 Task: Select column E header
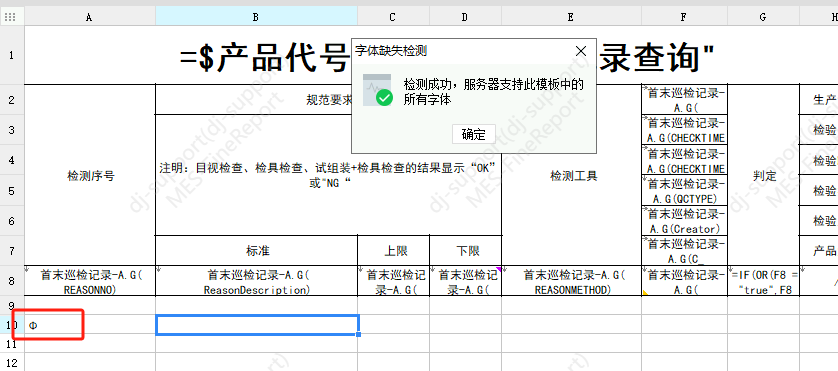(x=571, y=17)
